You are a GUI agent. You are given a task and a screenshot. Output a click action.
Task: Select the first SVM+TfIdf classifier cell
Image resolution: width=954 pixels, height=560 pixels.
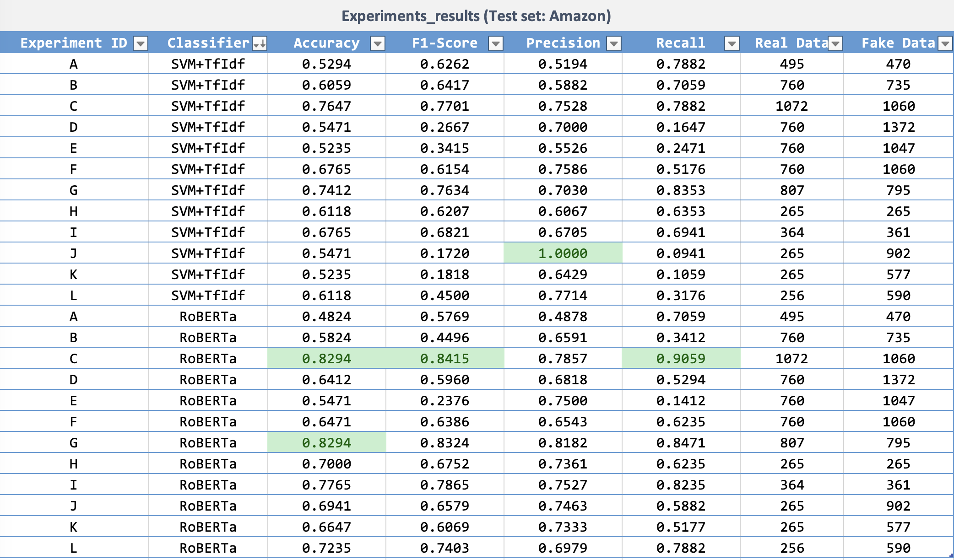(x=208, y=64)
